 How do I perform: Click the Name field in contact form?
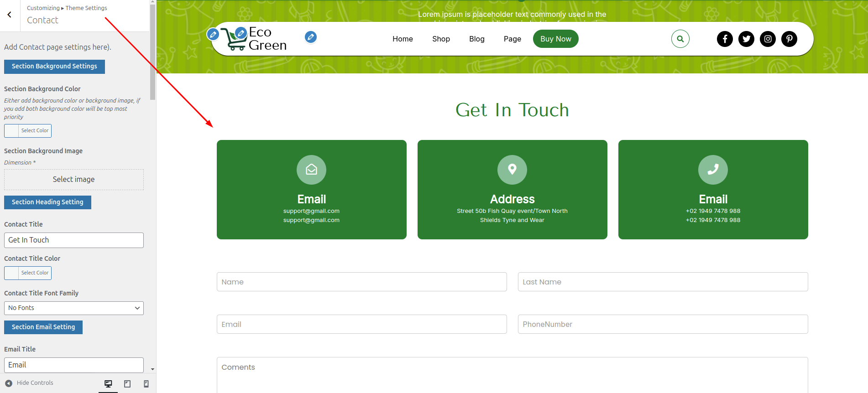pos(361,282)
